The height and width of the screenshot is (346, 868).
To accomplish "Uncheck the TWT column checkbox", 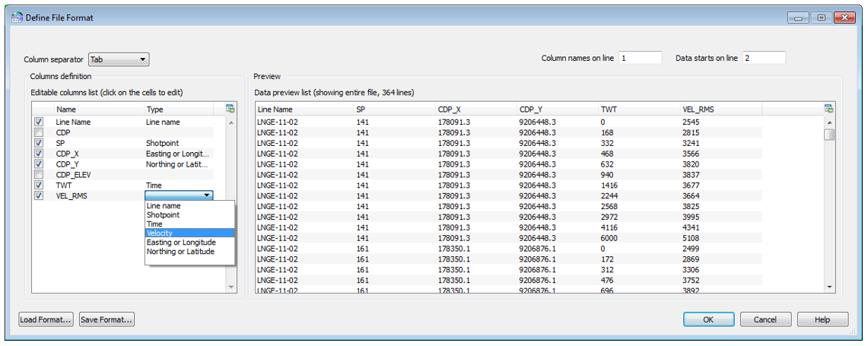I will [39, 186].
